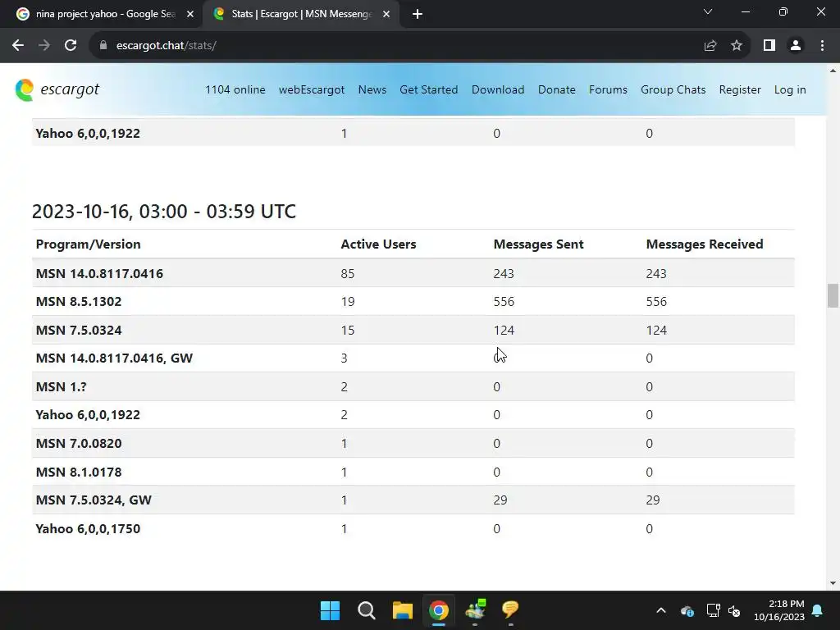The width and height of the screenshot is (840, 630).
Task: Select the MSN 8.5.1302 row label
Action: 79,302
